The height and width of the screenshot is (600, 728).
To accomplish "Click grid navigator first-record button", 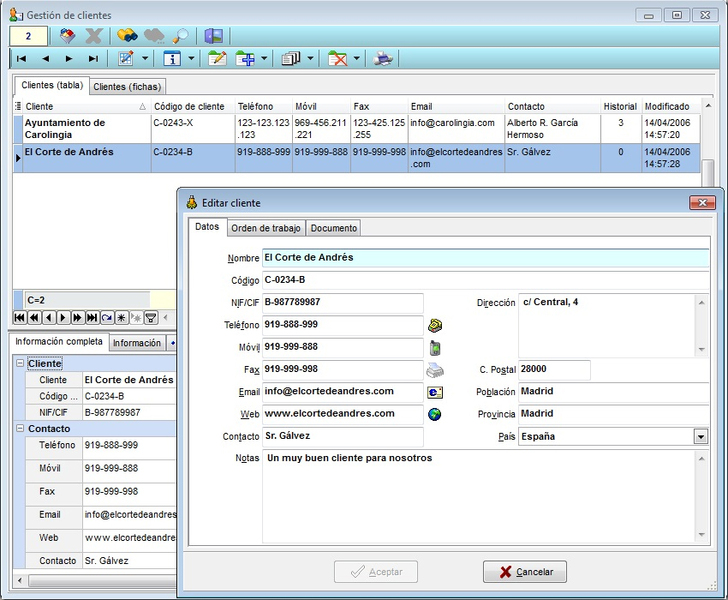I will pos(20,318).
